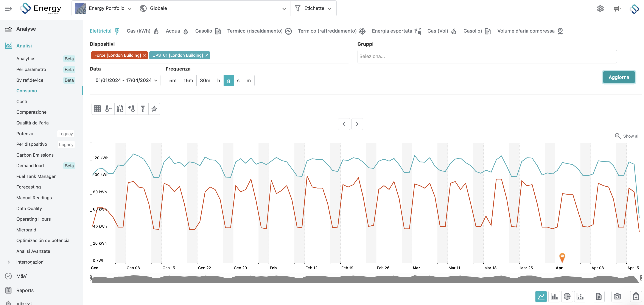
Task: Select Gas (Vol) tab
Action: pos(442,31)
